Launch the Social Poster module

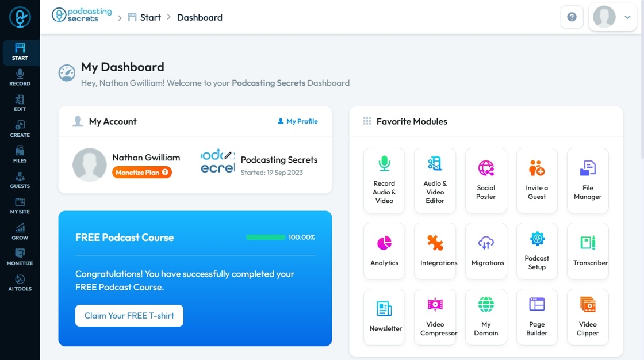tap(486, 180)
